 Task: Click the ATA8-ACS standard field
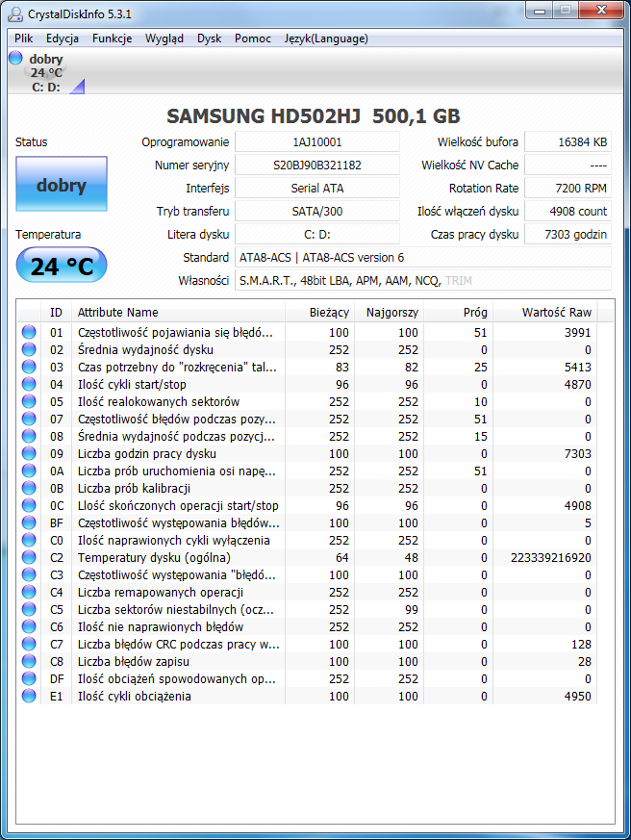[423, 257]
